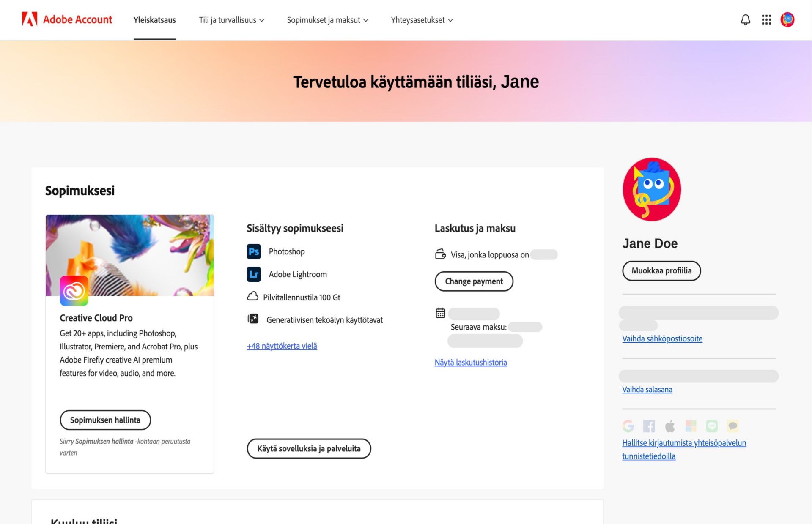812x524 pixels.
Task: Open the apps grid launcher
Action: click(766, 19)
